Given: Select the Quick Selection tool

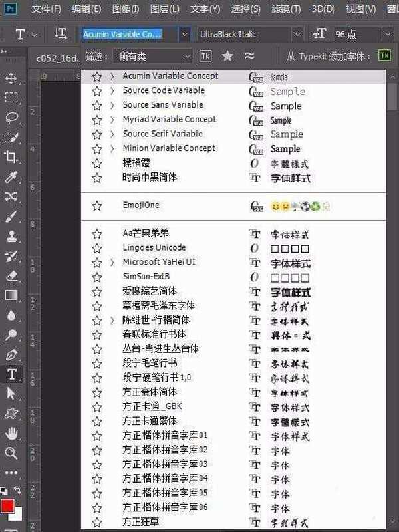Looking at the screenshot, I should pos(11,138).
